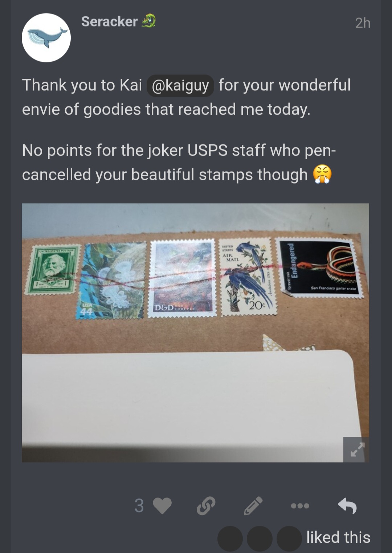Open the second liker's avatar

click(x=260, y=538)
